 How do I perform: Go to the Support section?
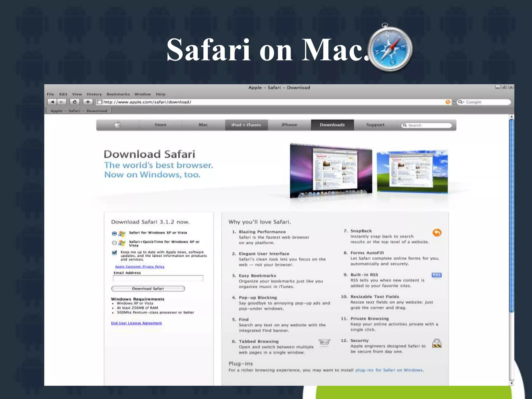375,125
